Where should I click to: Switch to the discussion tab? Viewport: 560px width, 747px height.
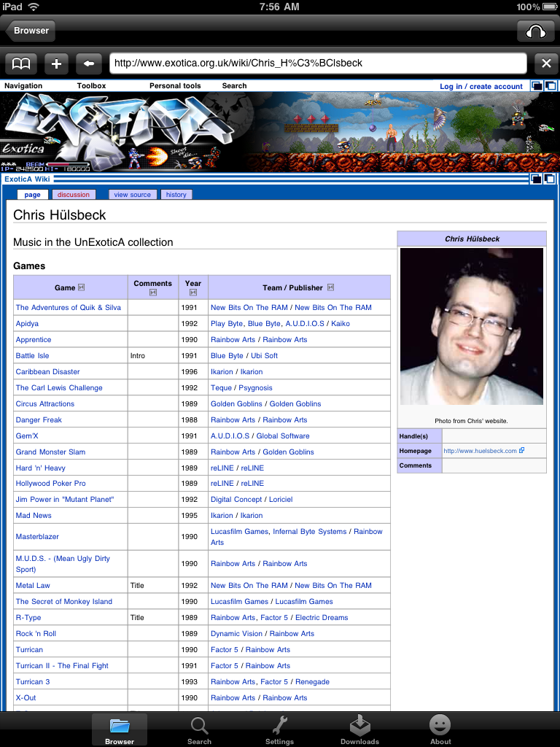point(74,194)
